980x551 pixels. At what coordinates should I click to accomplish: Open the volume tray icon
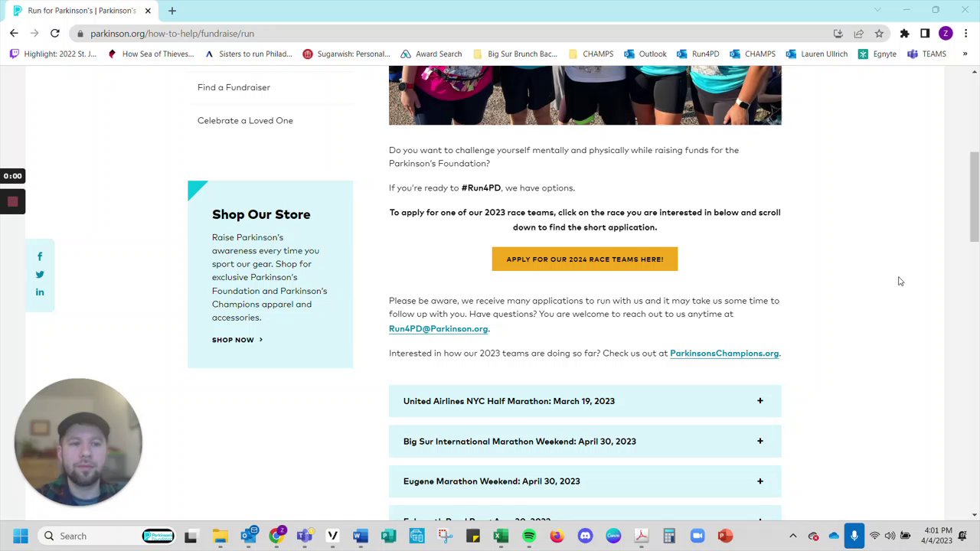[890, 536]
